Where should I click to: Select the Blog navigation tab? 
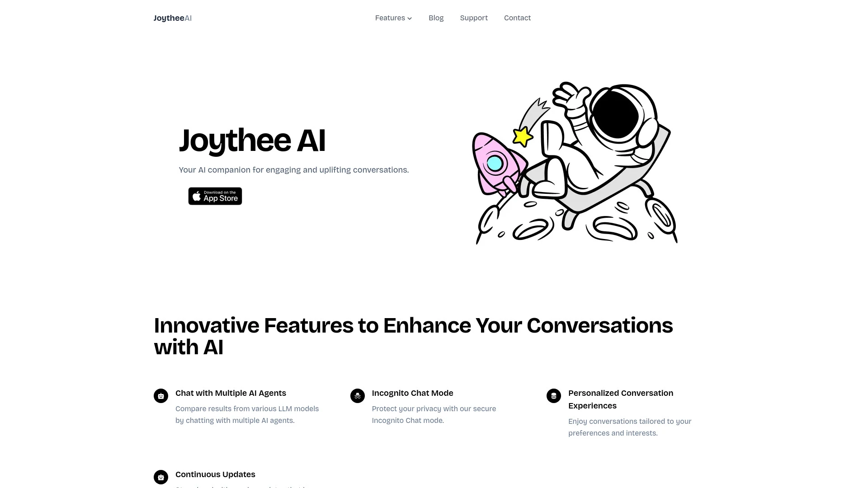point(436,18)
